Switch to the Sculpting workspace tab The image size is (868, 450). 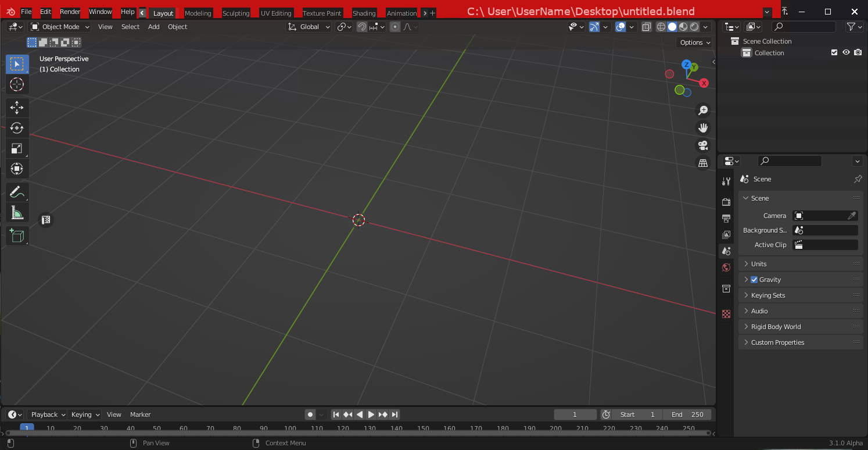coord(236,13)
